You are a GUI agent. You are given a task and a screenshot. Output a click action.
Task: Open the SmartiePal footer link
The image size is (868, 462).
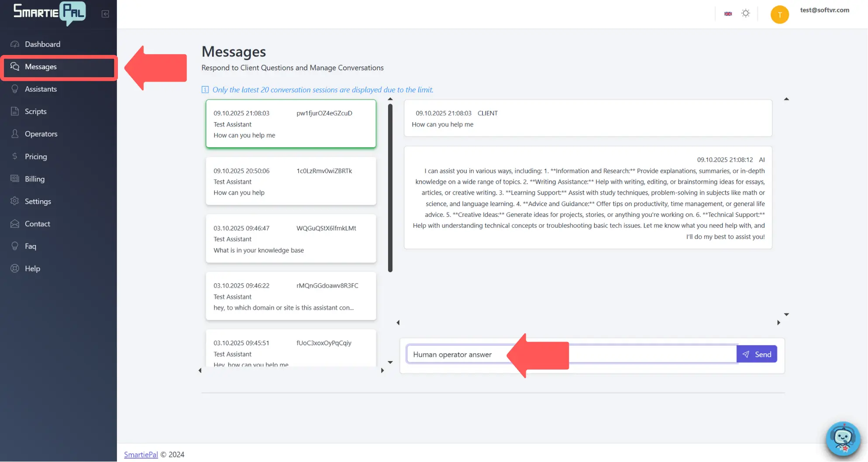click(x=141, y=454)
